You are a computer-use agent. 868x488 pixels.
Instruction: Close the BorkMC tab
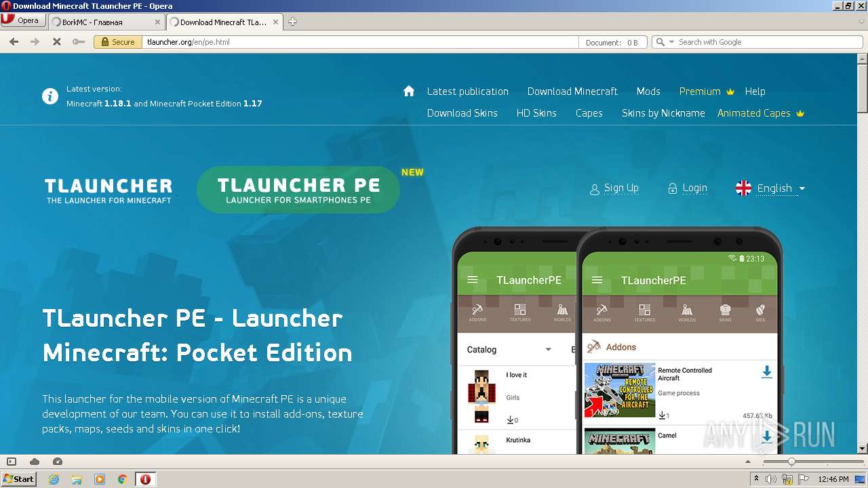click(158, 22)
